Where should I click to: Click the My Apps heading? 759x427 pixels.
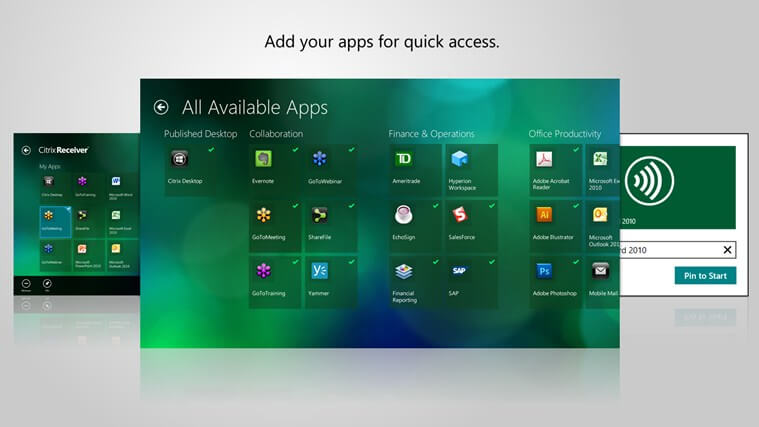click(50, 167)
